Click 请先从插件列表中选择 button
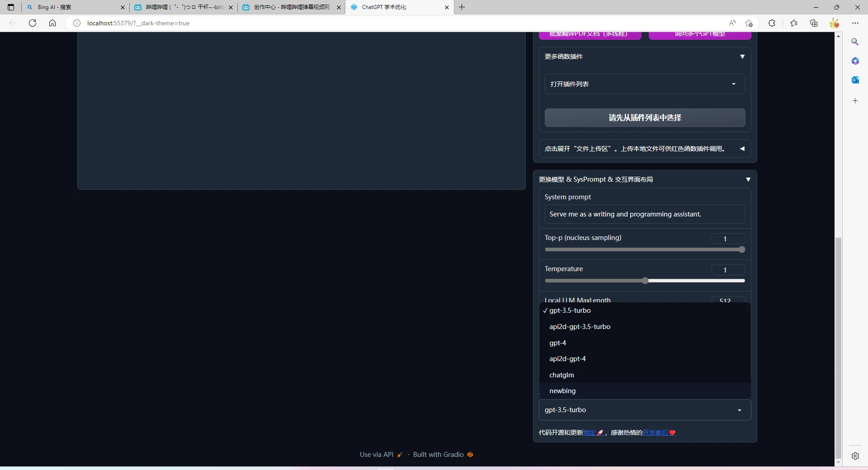The width and height of the screenshot is (868, 470). 645,117
